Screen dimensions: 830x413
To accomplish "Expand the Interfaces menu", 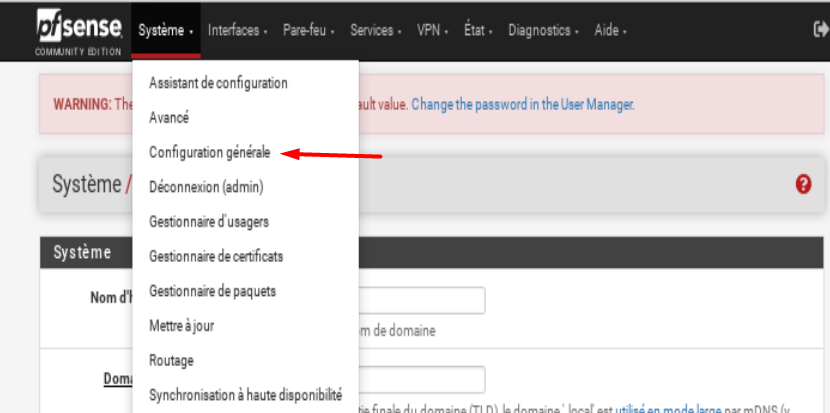I will (237, 31).
